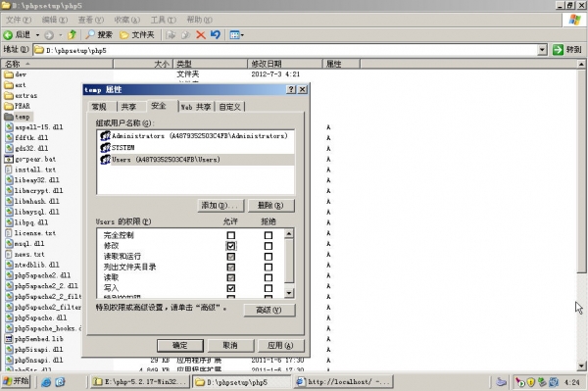Select the install.txt file icon

(9, 170)
